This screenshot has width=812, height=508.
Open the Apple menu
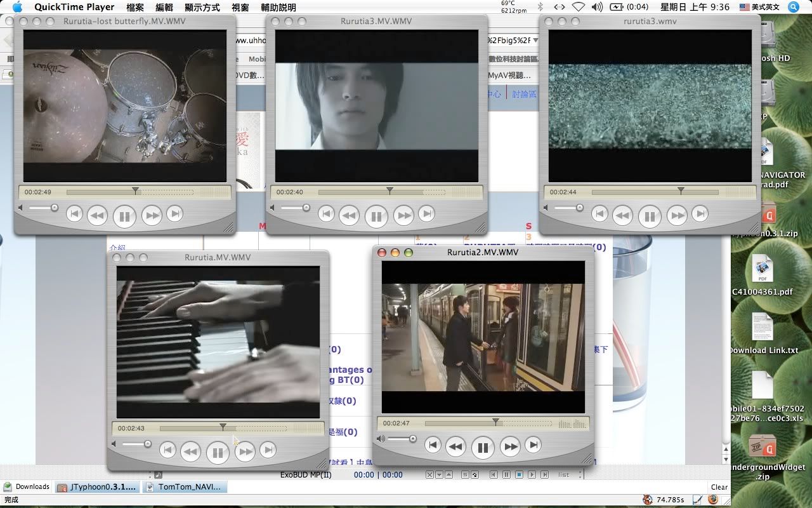pos(17,7)
